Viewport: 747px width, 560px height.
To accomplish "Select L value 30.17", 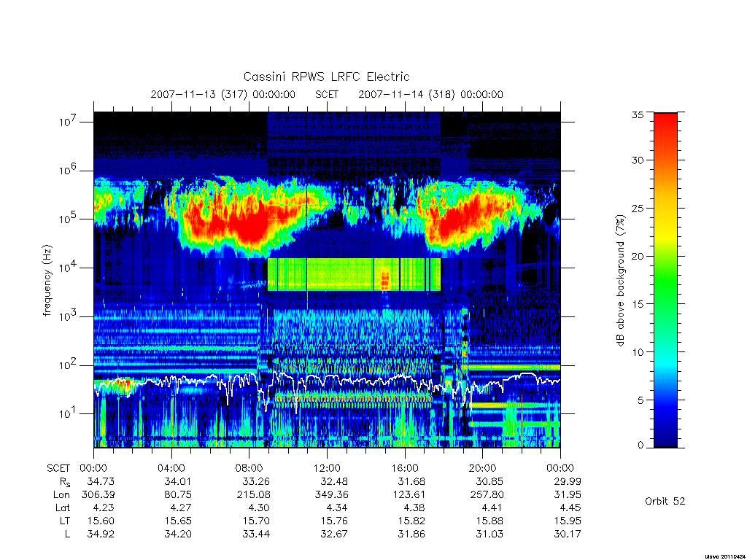I will click(x=568, y=534).
